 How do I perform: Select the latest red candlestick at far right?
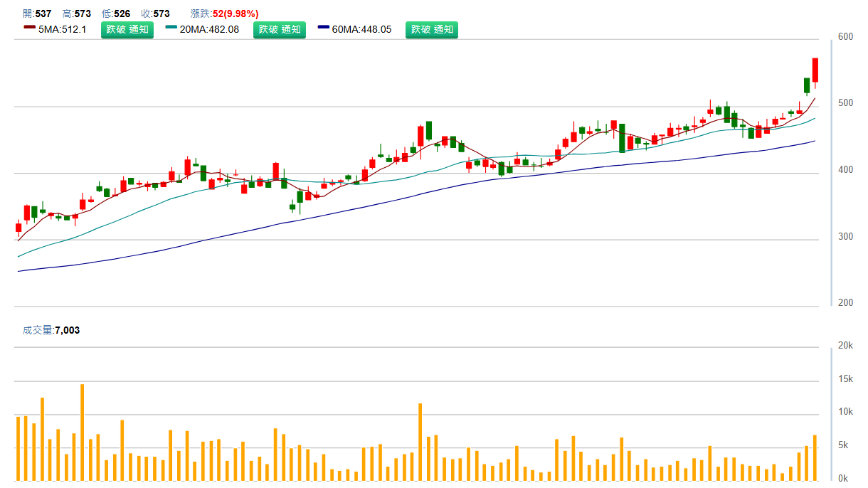coord(815,70)
